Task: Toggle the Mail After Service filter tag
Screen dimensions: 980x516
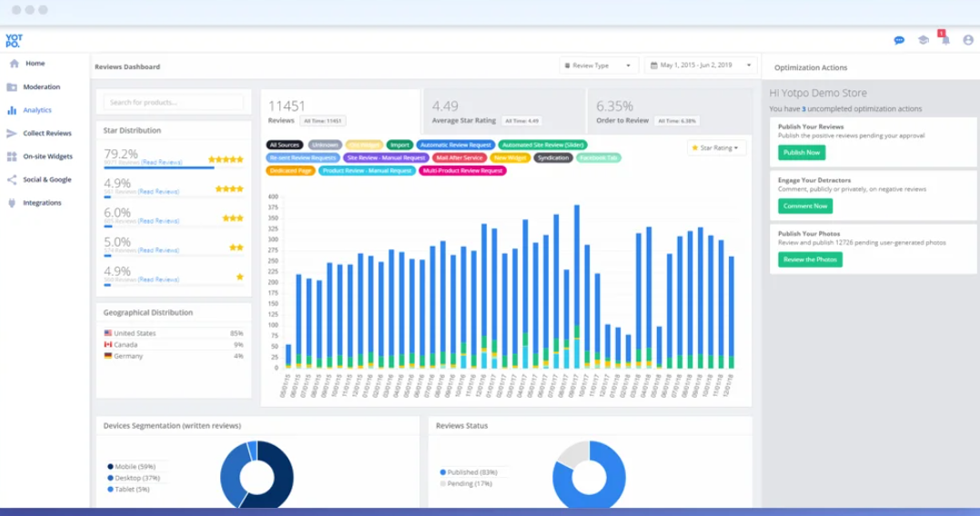Action: tap(460, 157)
